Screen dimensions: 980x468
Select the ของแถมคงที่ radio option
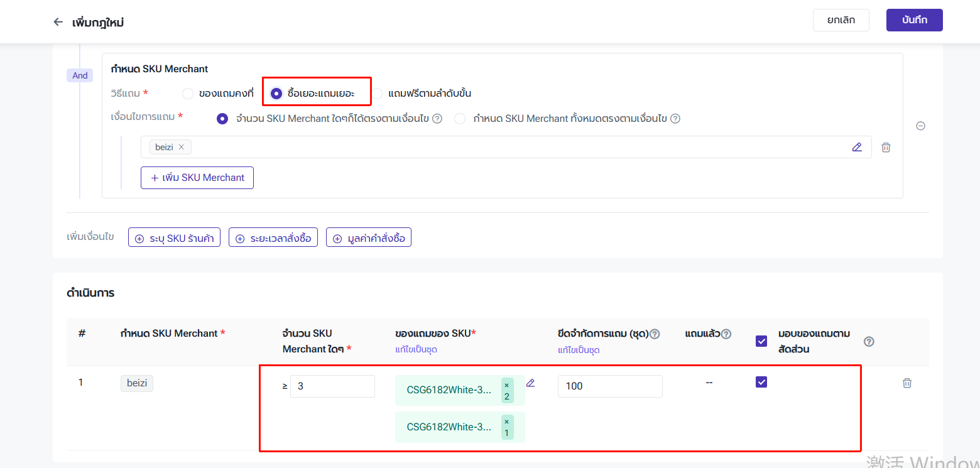click(188, 94)
